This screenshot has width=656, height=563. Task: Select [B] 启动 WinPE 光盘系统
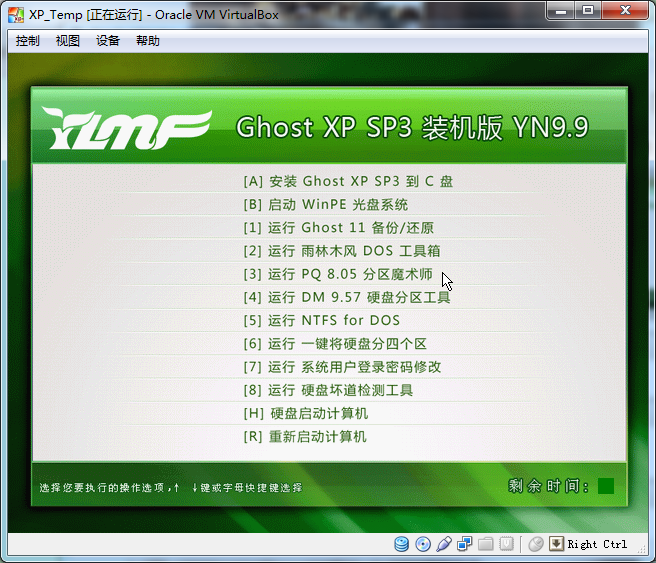(325, 205)
